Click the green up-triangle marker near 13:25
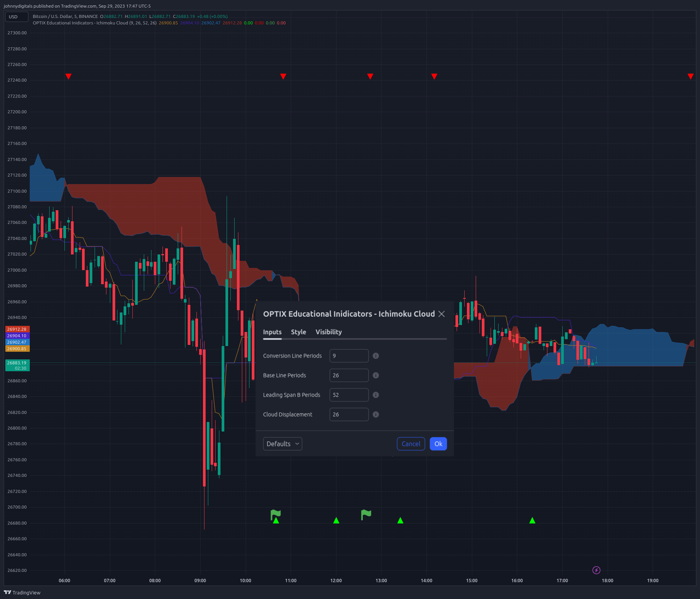Screen dimensions: 700x599 click(x=400, y=520)
